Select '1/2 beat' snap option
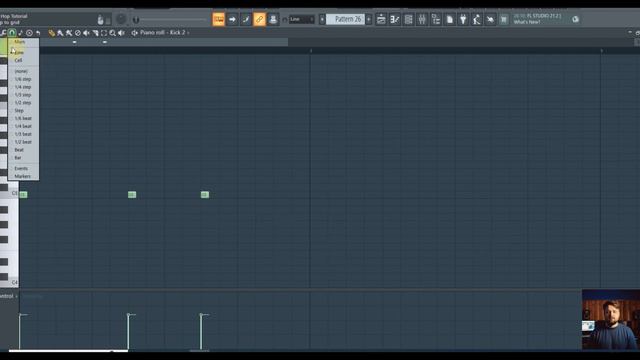This screenshot has height=360, width=640. click(x=23, y=142)
